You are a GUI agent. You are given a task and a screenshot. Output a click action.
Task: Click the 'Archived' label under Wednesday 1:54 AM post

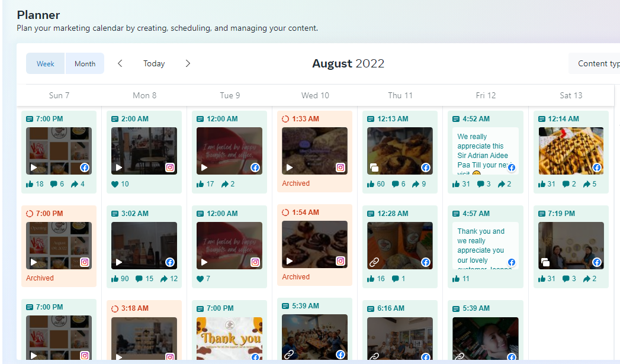(x=295, y=277)
